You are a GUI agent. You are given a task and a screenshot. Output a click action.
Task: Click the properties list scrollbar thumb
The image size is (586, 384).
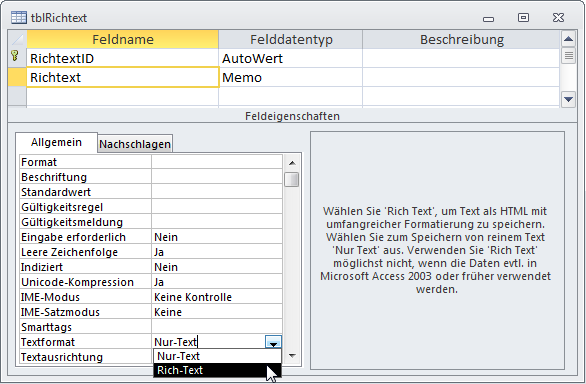292,179
